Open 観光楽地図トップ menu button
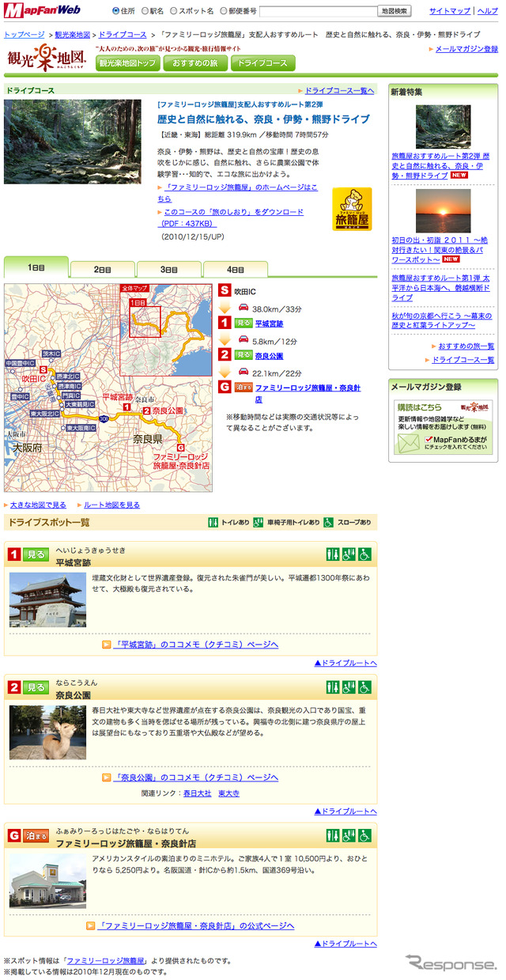 click(128, 63)
